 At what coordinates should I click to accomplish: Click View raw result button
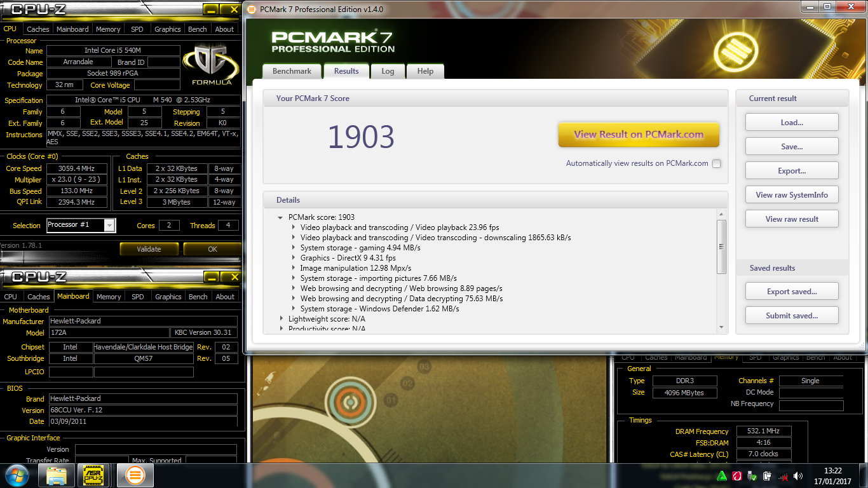pyautogui.click(x=792, y=219)
